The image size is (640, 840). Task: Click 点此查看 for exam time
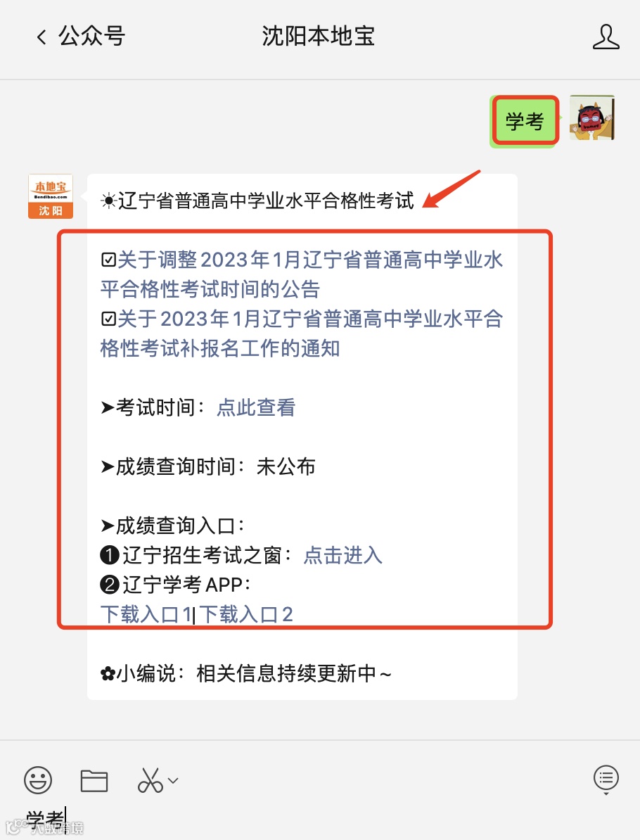point(256,407)
